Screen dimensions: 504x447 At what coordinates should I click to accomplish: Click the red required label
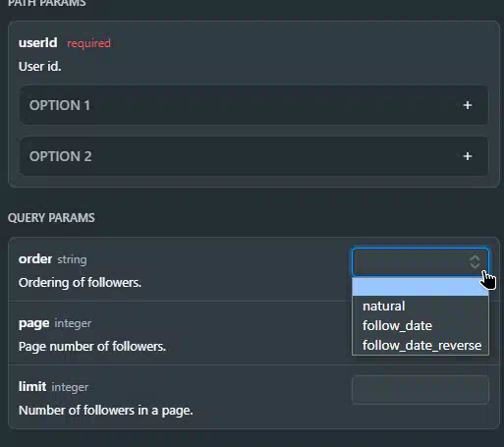[x=88, y=43]
